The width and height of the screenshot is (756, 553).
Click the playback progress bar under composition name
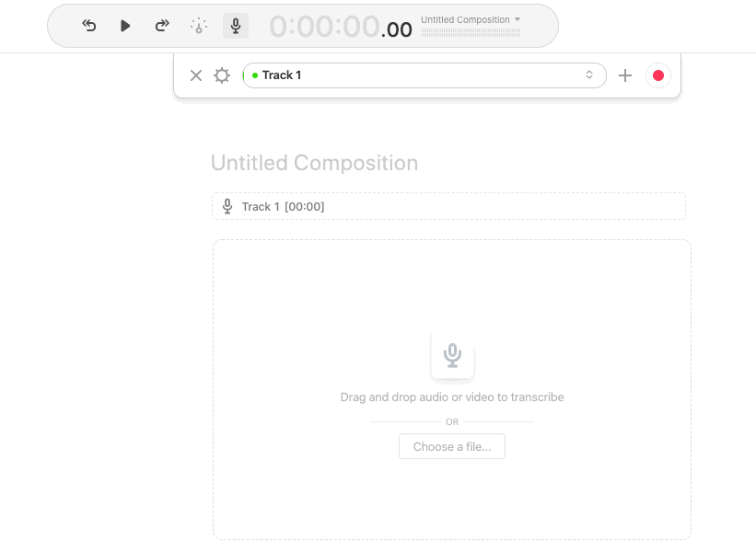point(471,33)
